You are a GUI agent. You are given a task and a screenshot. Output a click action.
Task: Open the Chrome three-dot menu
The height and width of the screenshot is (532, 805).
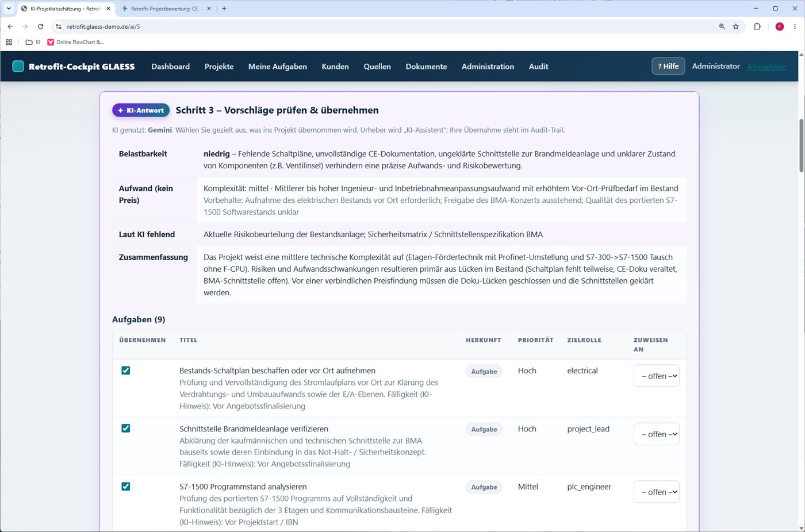(795, 26)
